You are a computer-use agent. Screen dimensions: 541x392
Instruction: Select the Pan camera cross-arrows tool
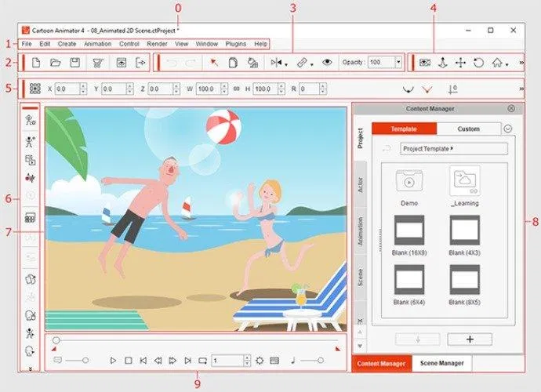click(460, 63)
